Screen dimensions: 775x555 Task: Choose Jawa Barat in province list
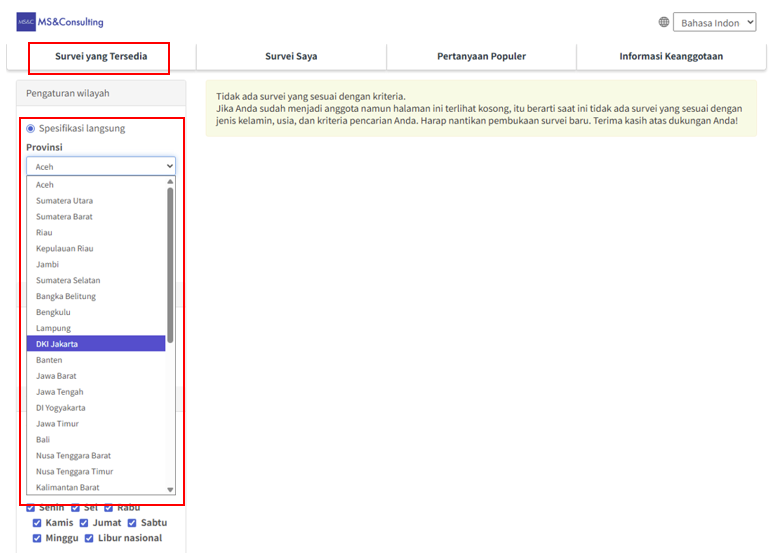click(96, 376)
